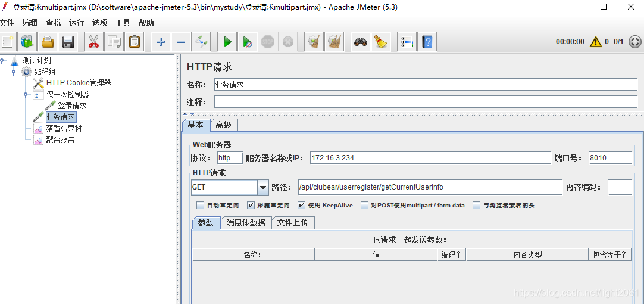Open the 运行 menu
This screenshot has height=304, width=644.
pyautogui.click(x=76, y=23)
